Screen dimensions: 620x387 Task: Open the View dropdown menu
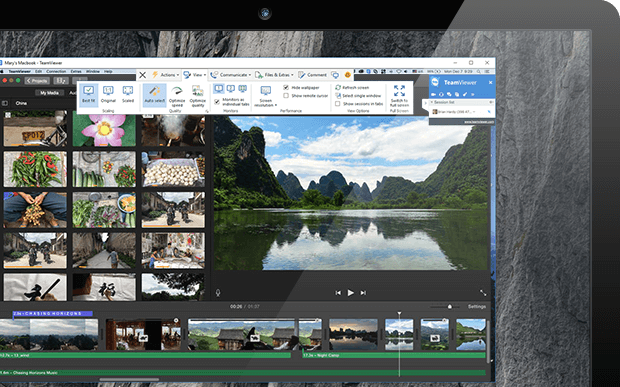click(195, 75)
